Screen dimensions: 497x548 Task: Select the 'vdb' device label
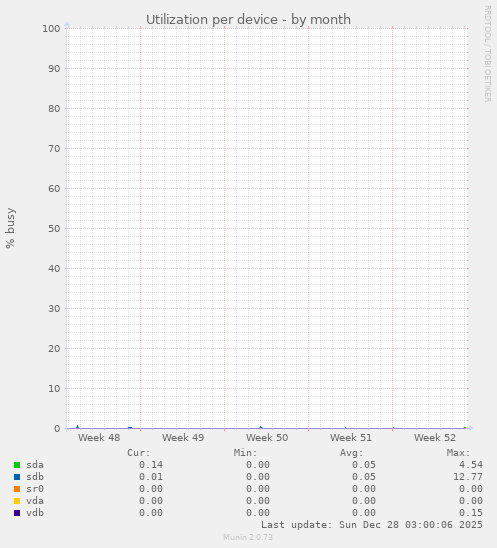[35, 513]
